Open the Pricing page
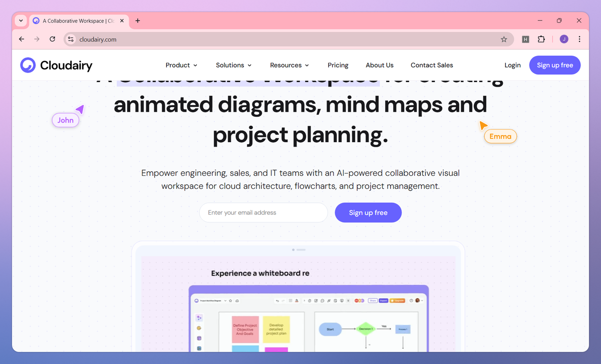 tap(338, 65)
